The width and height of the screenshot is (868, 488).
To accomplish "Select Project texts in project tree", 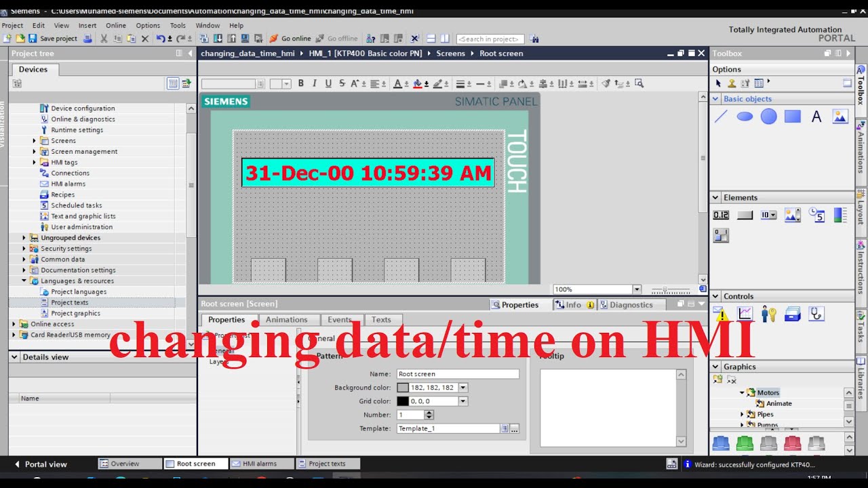I will (x=70, y=303).
